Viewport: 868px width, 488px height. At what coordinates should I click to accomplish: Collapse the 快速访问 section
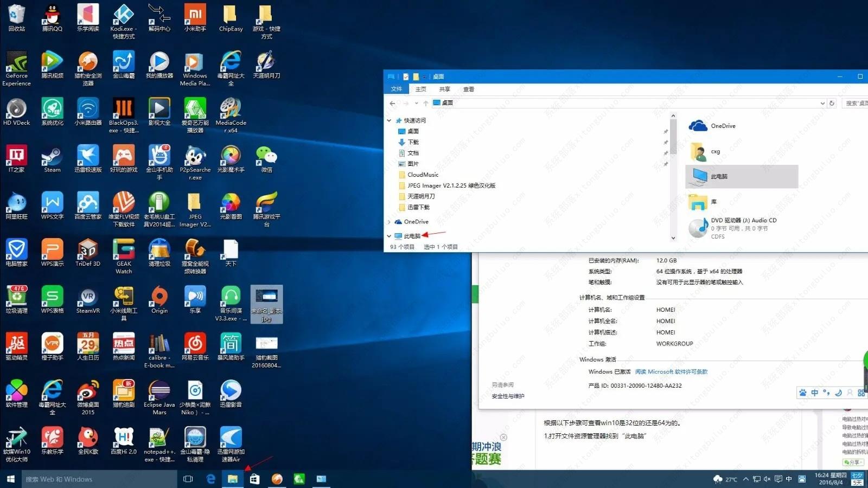389,120
